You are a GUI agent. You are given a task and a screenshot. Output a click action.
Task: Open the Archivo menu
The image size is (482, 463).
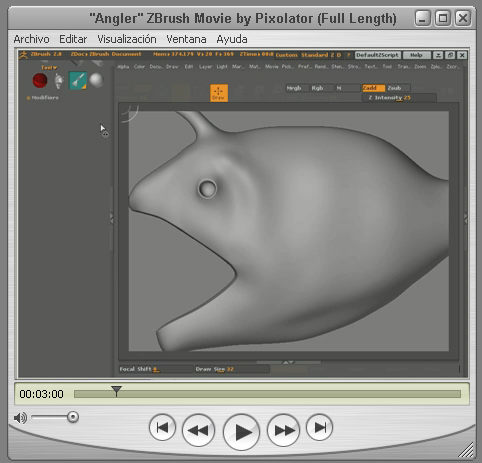click(31, 39)
